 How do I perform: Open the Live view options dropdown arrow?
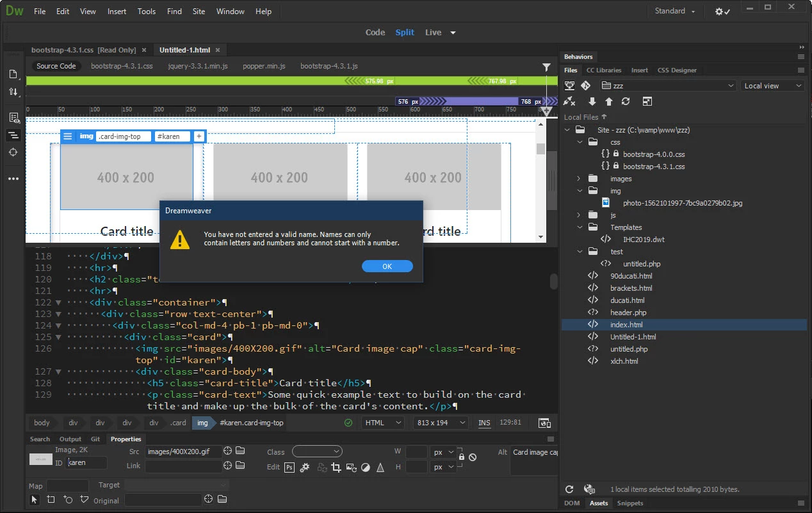453,33
